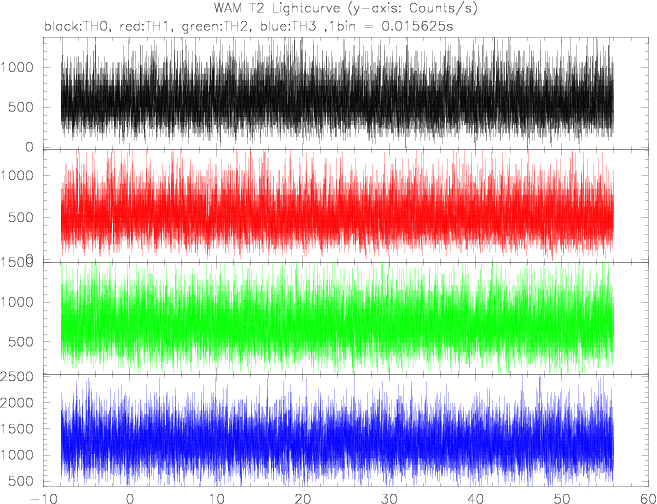Click the black TH0 lightcurve panel

347,93
